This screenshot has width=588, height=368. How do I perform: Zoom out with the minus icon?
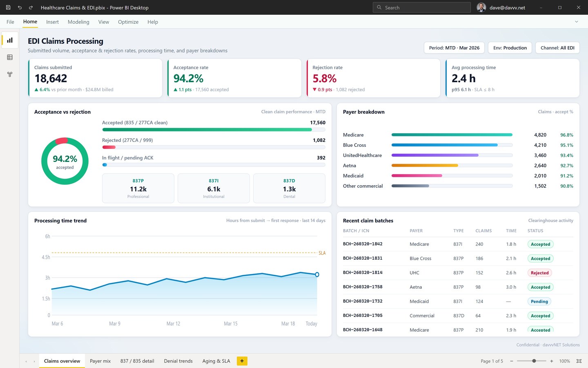point(512,361)
